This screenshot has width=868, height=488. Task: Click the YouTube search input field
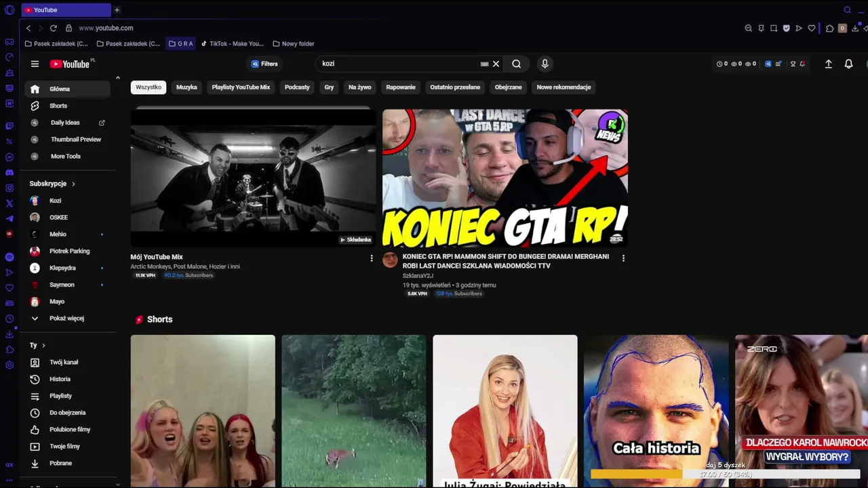pos(400,64)
